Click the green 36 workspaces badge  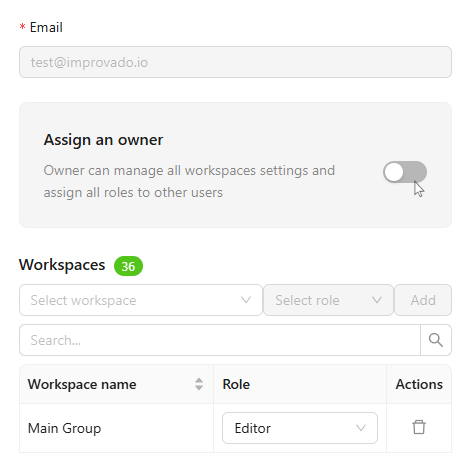point(128,266)
